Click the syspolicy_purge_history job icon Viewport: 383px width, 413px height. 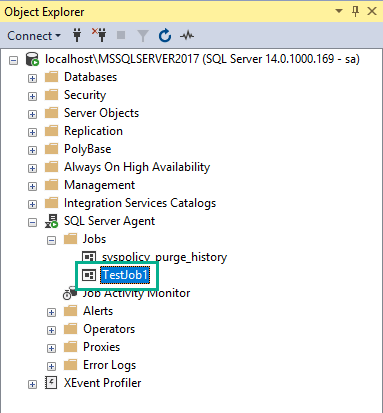[x=89, y=257]
